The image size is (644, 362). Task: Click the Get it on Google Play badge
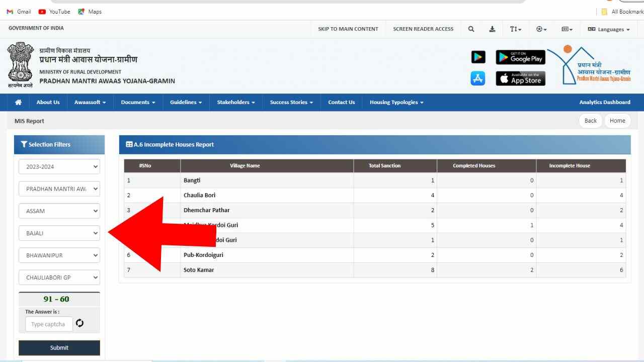point(520,57)
